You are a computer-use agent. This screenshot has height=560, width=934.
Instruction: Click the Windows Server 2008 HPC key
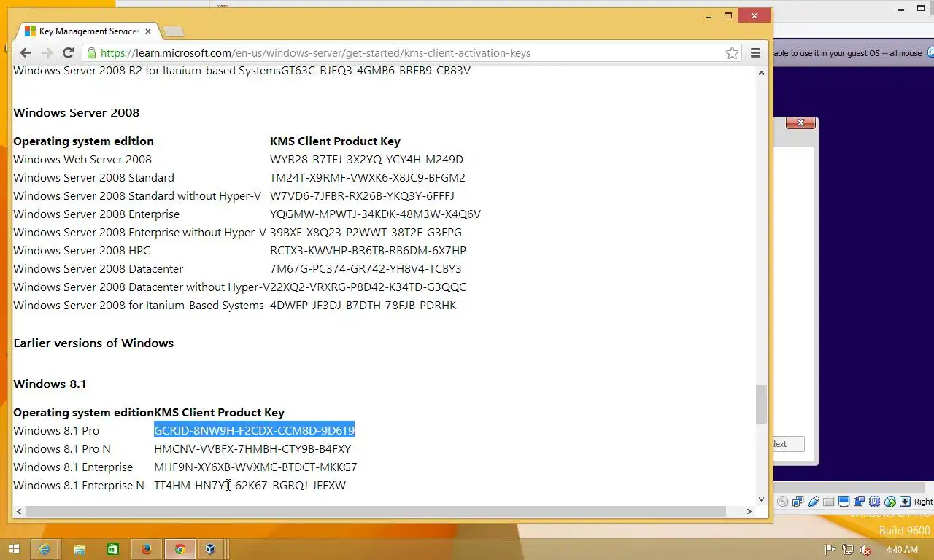coord(368,250)
